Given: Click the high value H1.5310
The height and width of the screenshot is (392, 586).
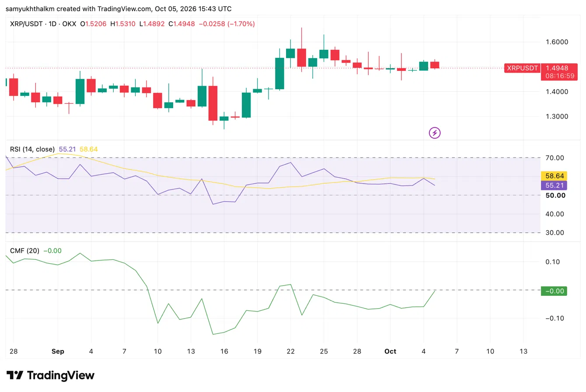Looking at the screenshot, I should (123, 24).
